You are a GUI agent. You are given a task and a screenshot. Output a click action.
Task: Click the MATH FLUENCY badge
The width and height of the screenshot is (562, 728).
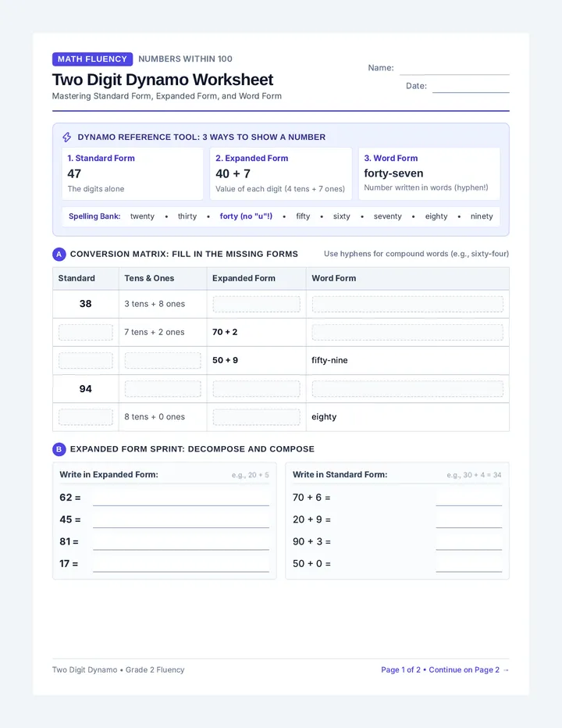[x=92, y=59]
